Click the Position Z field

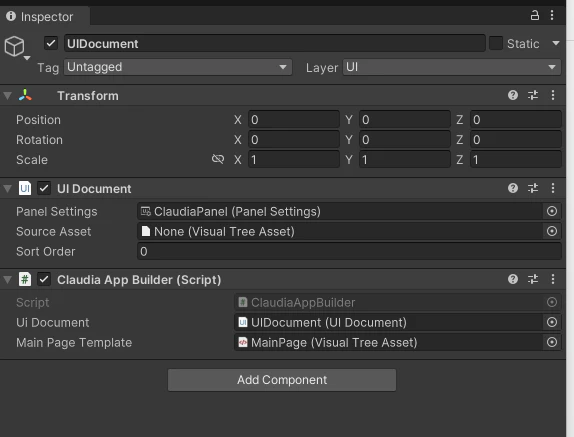(x=515, y=120)
